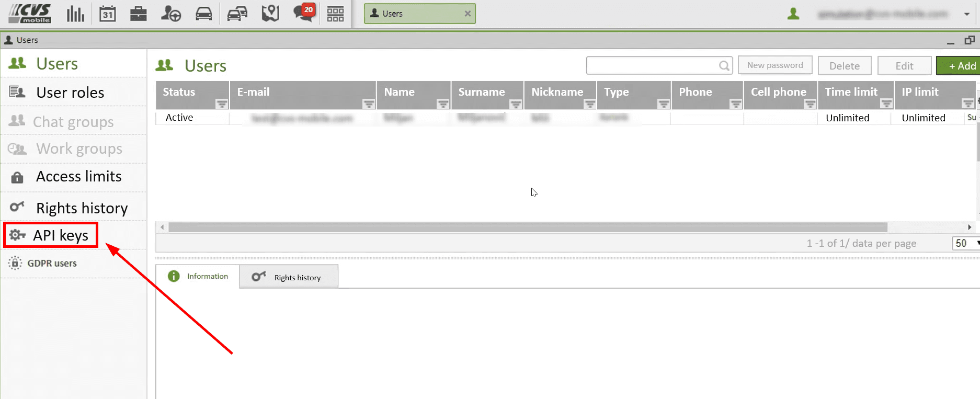Screen dimensions: 980x399
Task: Close the Users tab
Action: 468,14
